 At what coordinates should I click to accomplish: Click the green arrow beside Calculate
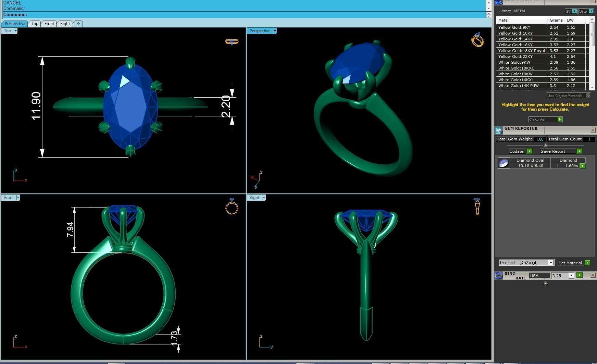coord(560,119)
